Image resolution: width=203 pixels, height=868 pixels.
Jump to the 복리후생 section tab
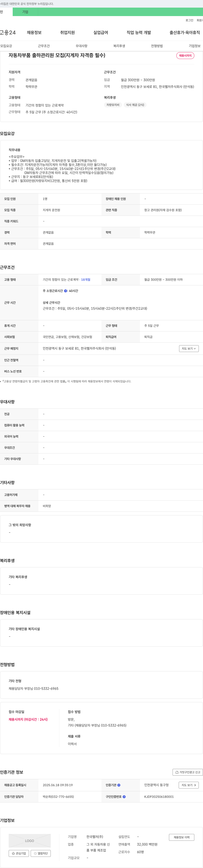point(119,46)
